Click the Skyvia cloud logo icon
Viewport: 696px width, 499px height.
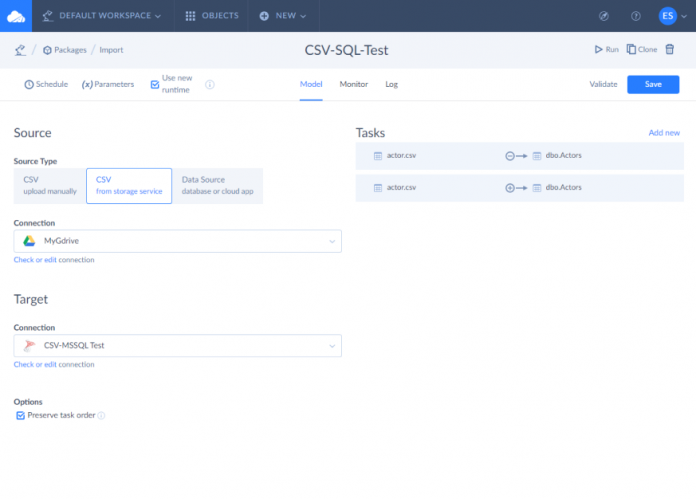pos(16,15)
